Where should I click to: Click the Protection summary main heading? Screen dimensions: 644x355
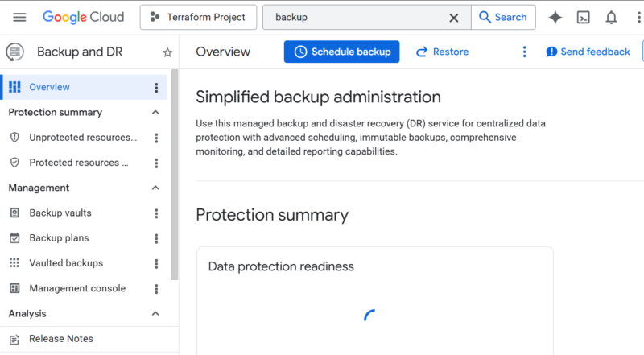[272, 215]
